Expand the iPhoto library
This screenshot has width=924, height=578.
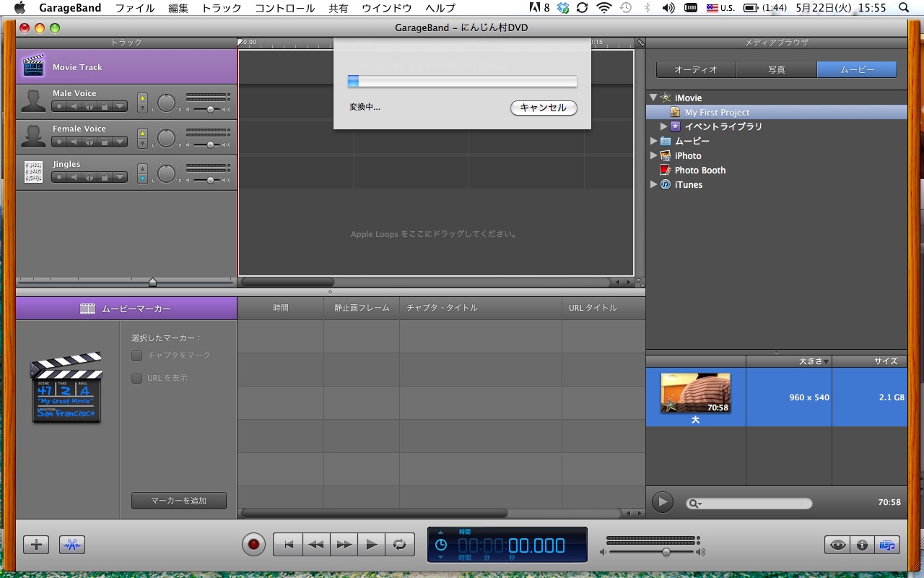pyautogui.click(x=653, y=155)
